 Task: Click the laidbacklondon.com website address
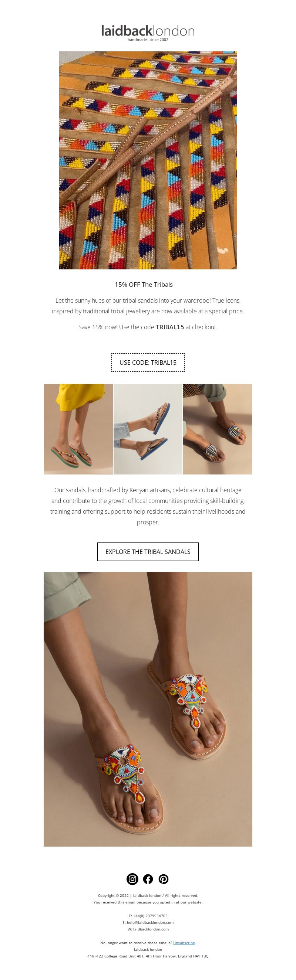pyautogui.click(x=151, y=929)
